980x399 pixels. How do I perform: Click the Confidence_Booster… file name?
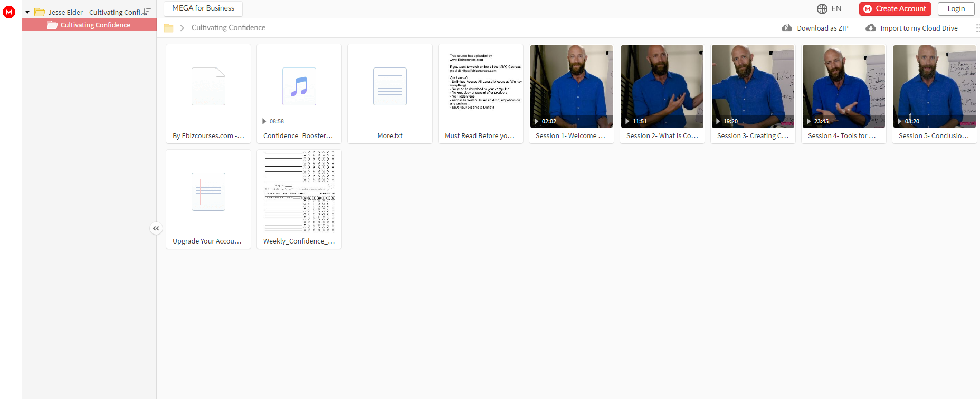[298, 136]
